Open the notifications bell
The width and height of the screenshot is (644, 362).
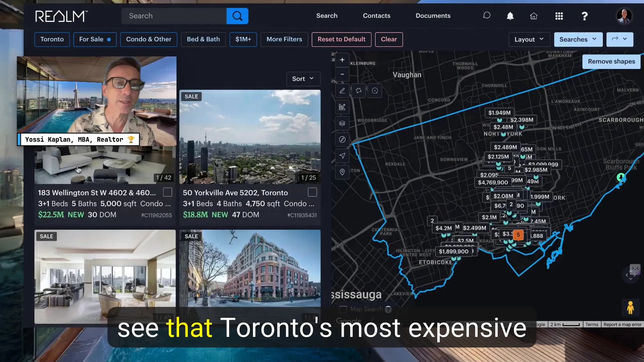click(510, 16)
